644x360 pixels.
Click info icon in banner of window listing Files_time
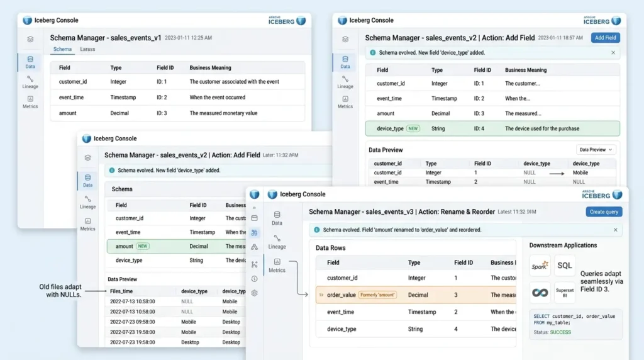tap(112, 170)
